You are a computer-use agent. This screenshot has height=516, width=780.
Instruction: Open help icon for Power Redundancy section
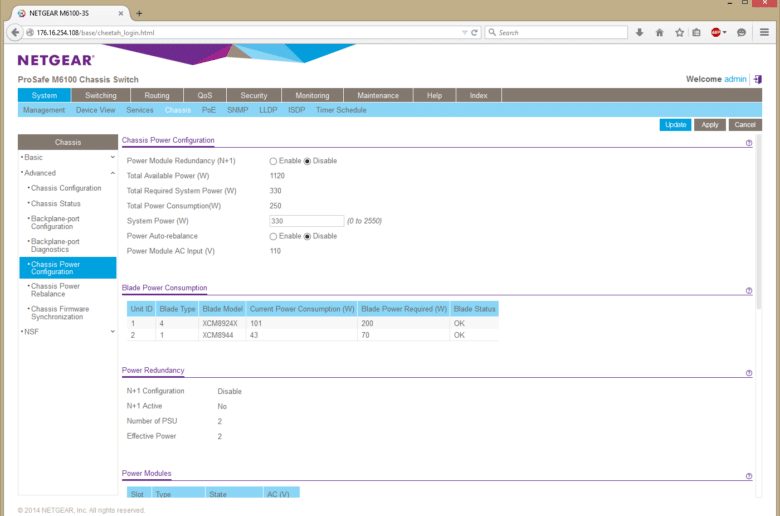pos(749,373)
